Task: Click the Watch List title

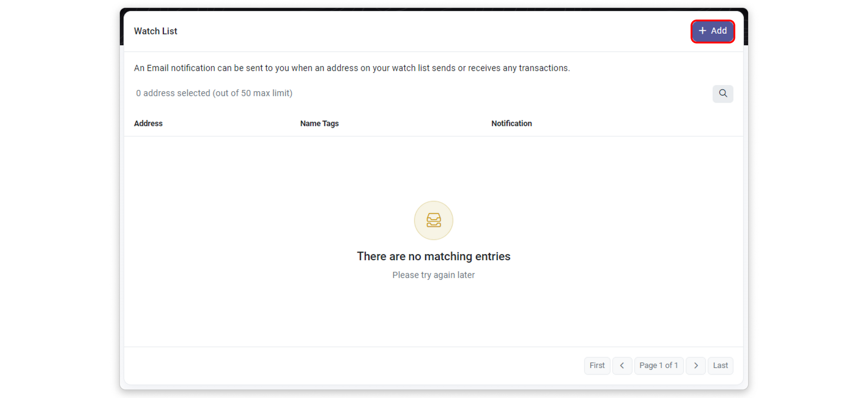Action: coord(155,31)
